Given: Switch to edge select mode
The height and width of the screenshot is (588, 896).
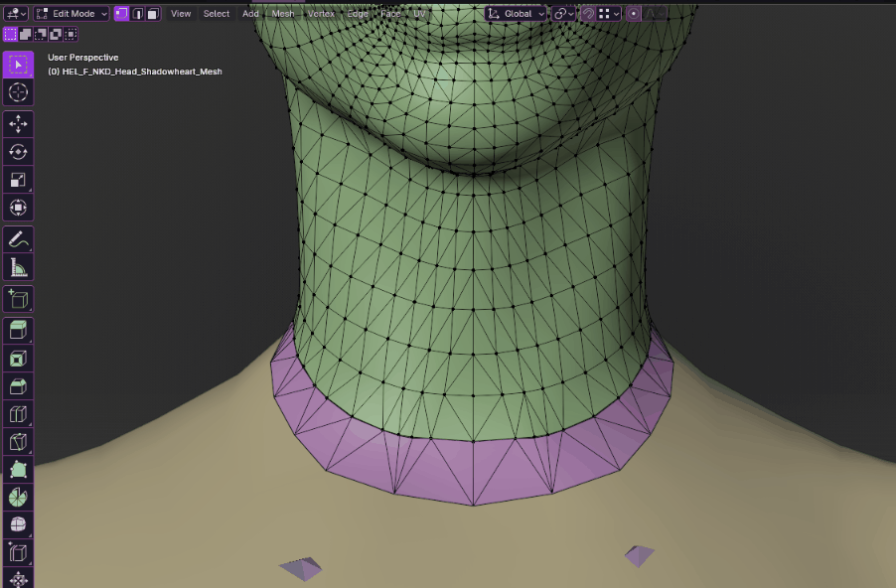Looking at the screenshot, I should tap(138, 14).
